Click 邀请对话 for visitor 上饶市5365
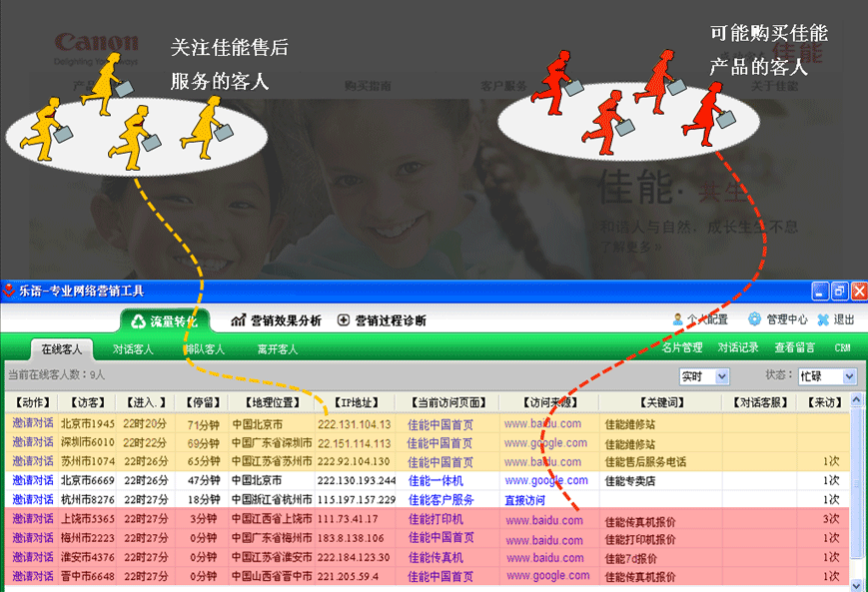This screenshot has width=868, height=592. [x=33, y=518]
